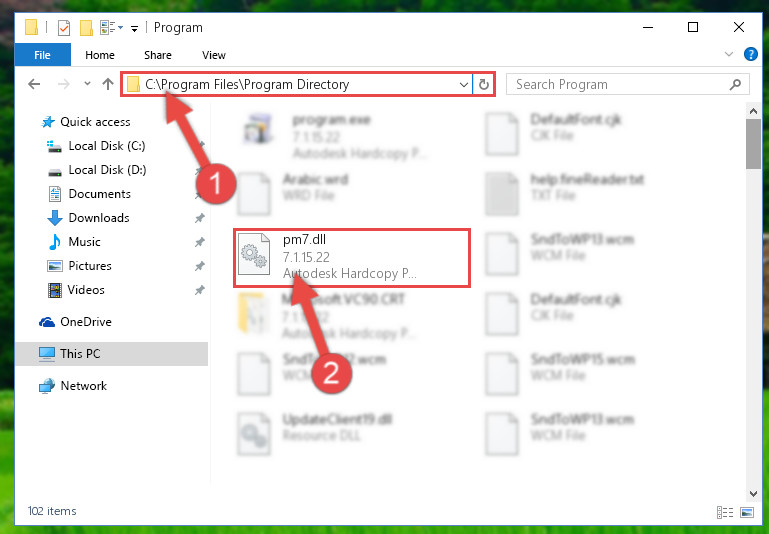The width and height of the screenshot is (769, 534).
Task: Expand the ribbon chevron
Action: 729,54
